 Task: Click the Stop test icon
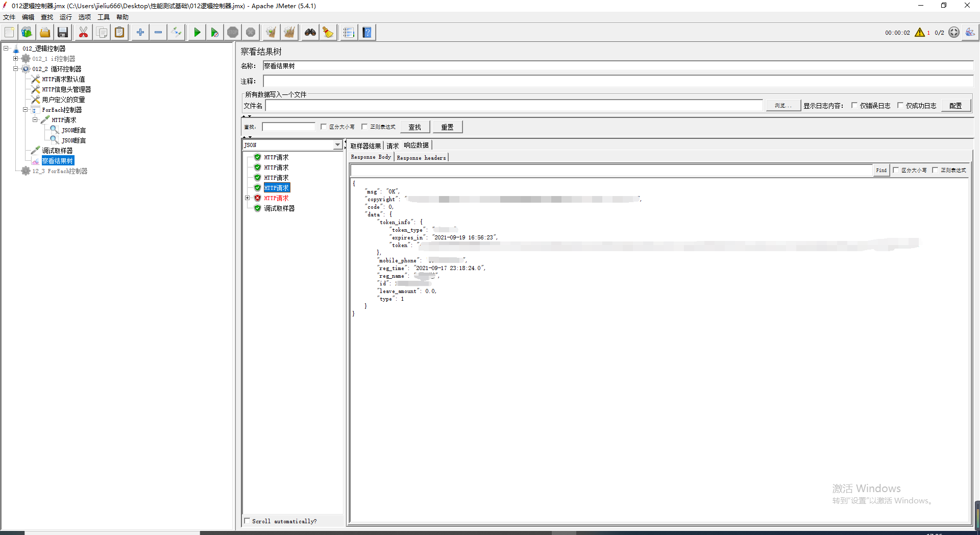tap(233, 32)
